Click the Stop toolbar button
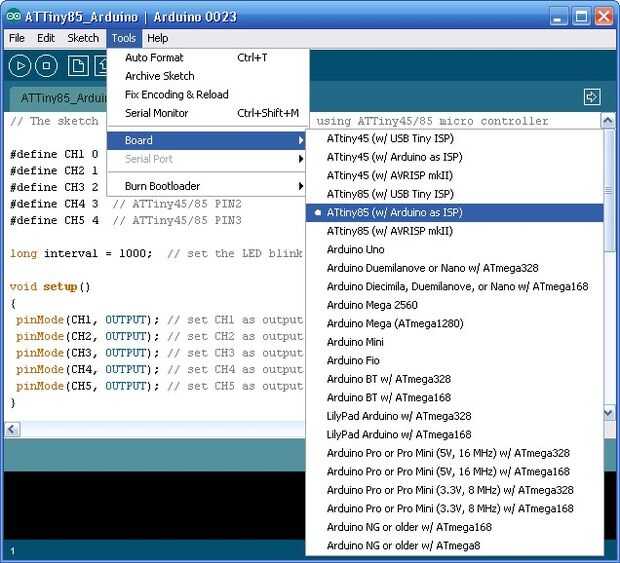 (46, 66)
